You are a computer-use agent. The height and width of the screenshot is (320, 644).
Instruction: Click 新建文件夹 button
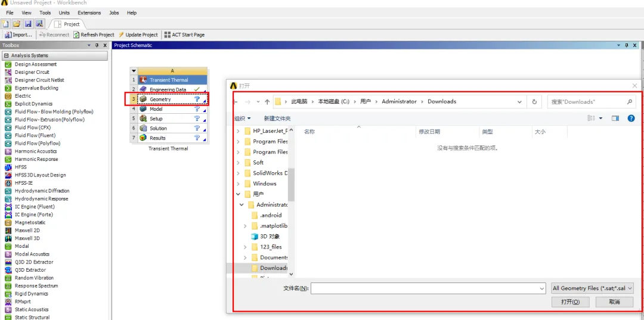pyautogui.click(x=277, y=118)
